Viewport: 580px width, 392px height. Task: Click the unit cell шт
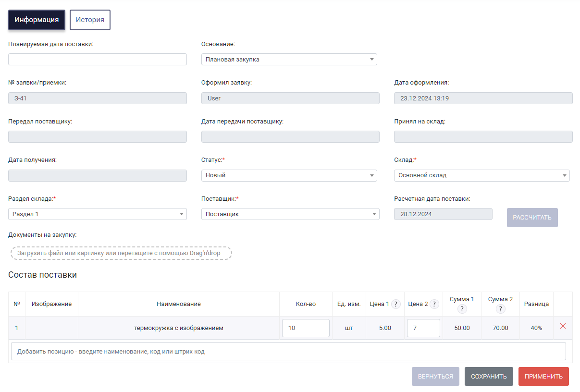349,328
